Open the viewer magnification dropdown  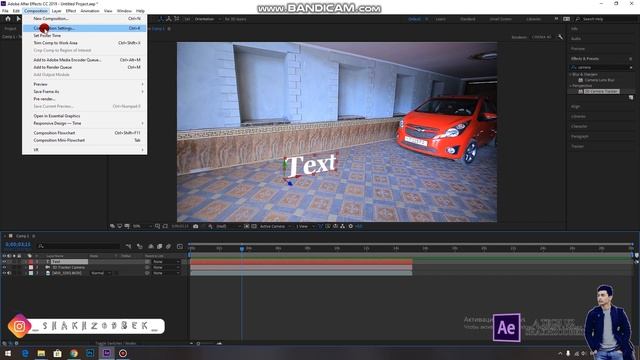142,226
